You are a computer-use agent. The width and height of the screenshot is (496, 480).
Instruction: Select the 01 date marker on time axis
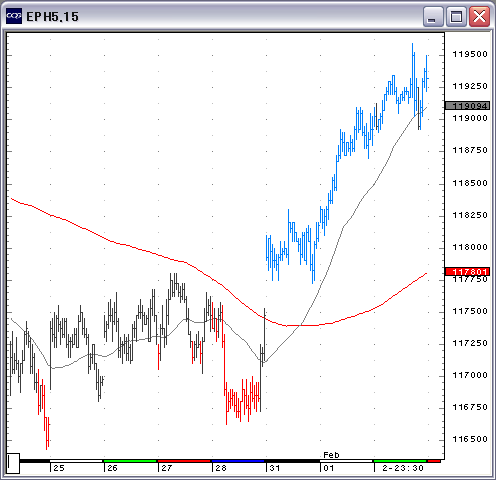(329, 468)
